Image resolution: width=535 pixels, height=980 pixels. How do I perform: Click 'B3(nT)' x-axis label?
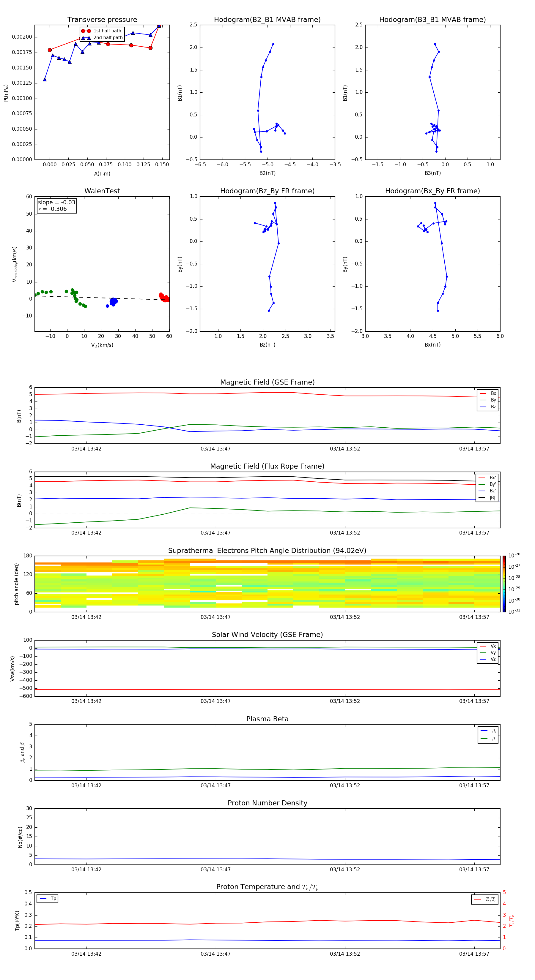pos(432,173)
